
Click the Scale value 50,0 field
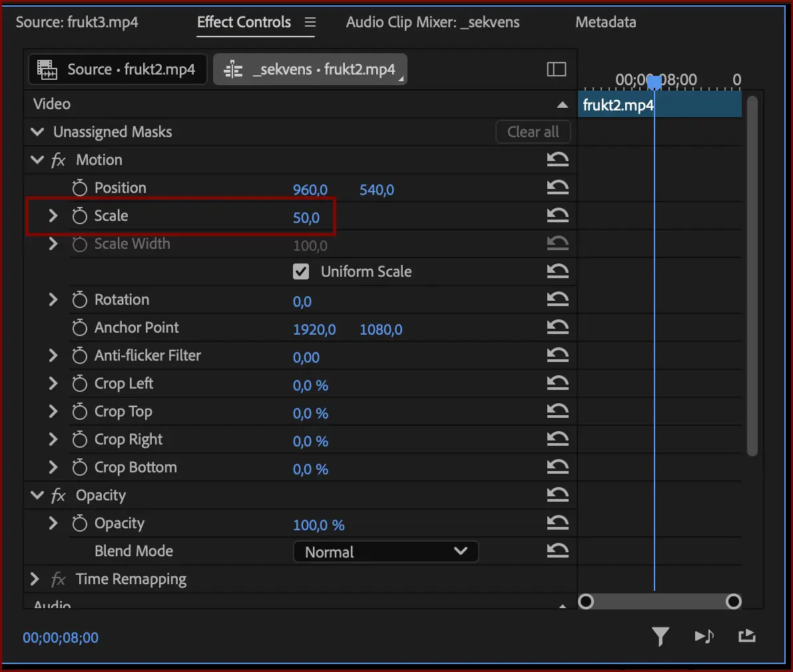pos(306,218)
